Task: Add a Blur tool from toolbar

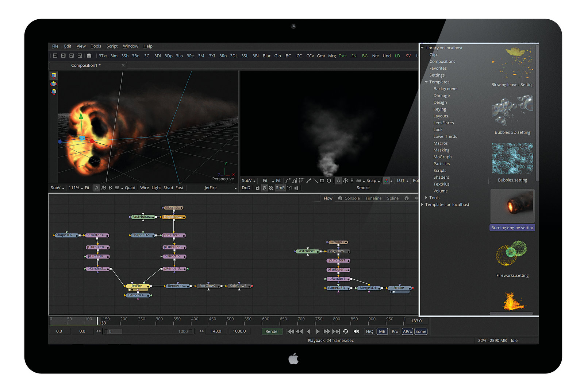Action: 266,56
